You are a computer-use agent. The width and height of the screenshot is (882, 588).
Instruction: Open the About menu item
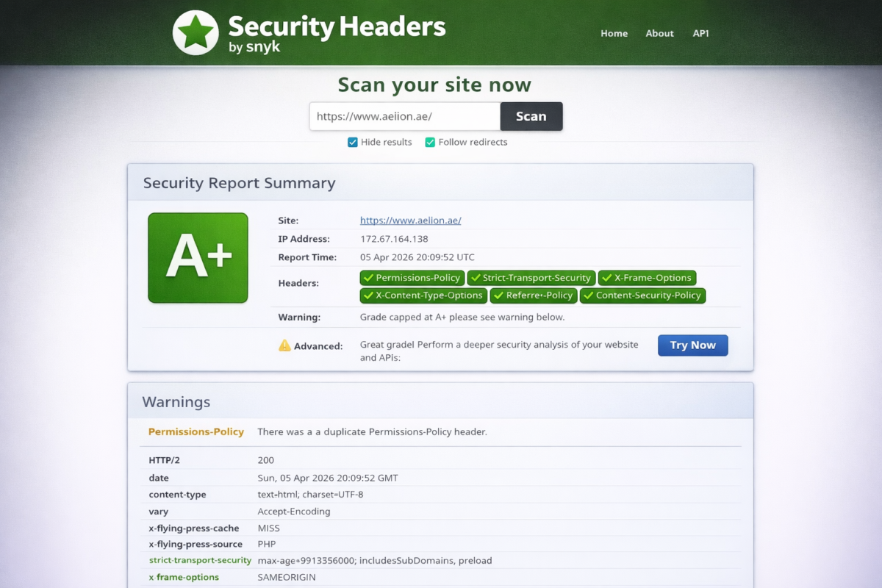(659, 33)
